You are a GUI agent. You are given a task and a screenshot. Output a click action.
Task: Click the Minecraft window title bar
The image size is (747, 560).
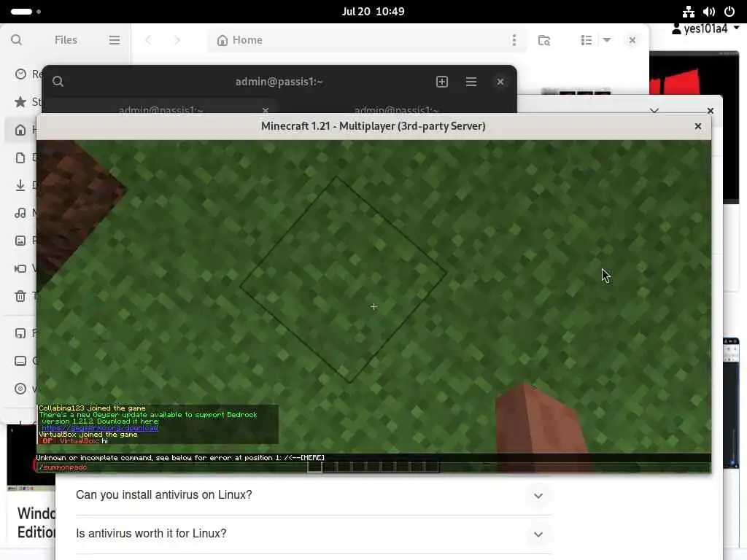pyautogui.click(x=373, y=126)
